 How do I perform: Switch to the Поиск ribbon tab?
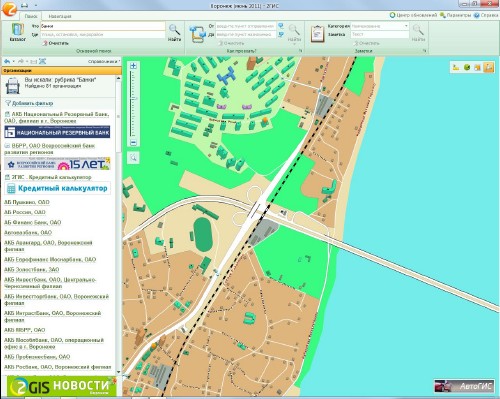point(31,16)
